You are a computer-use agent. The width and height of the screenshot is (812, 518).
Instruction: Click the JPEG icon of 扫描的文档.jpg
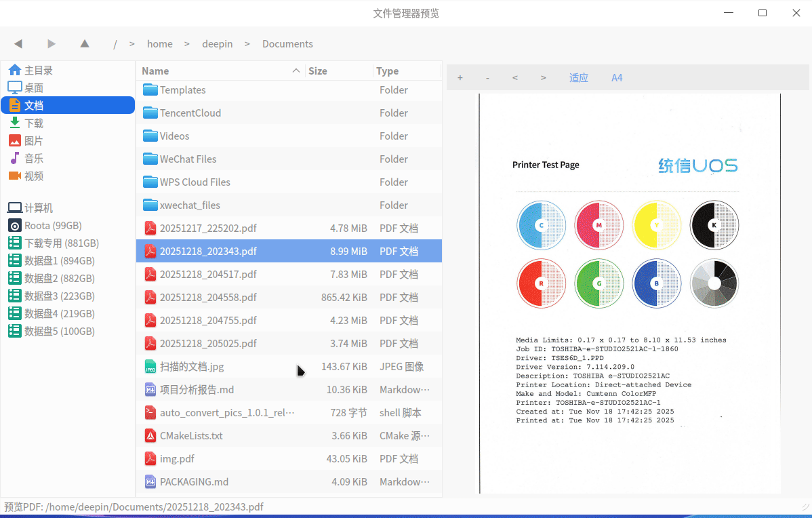tap(150, 366)
